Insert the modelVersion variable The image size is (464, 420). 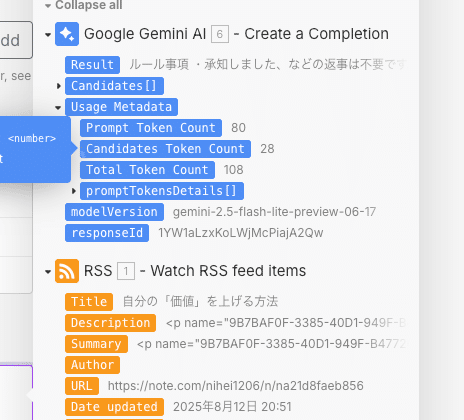coord(114,212)
